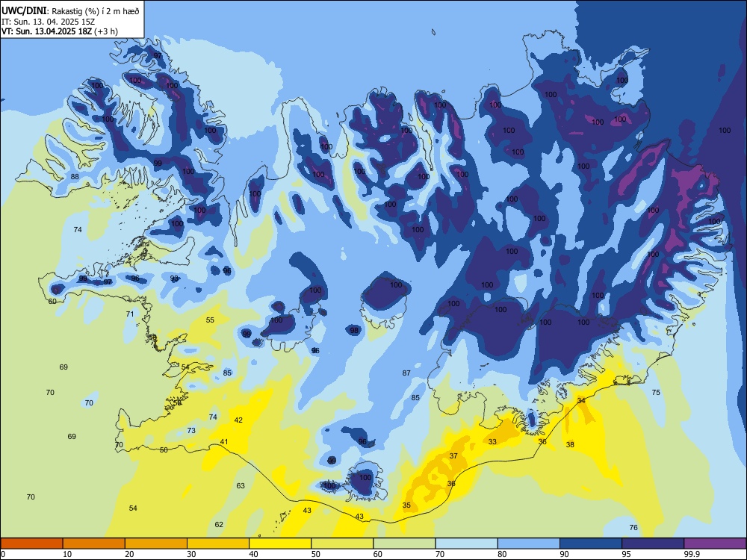The image size is (747, 560).
Task: Click the map value '62'
Action: click(x=219, y=525)
